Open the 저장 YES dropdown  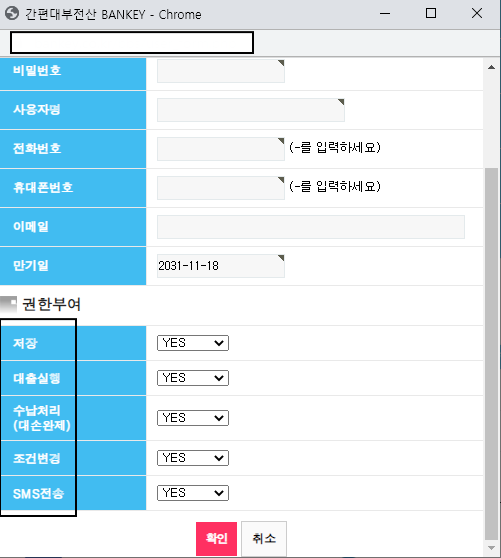[x=193, y=343]
